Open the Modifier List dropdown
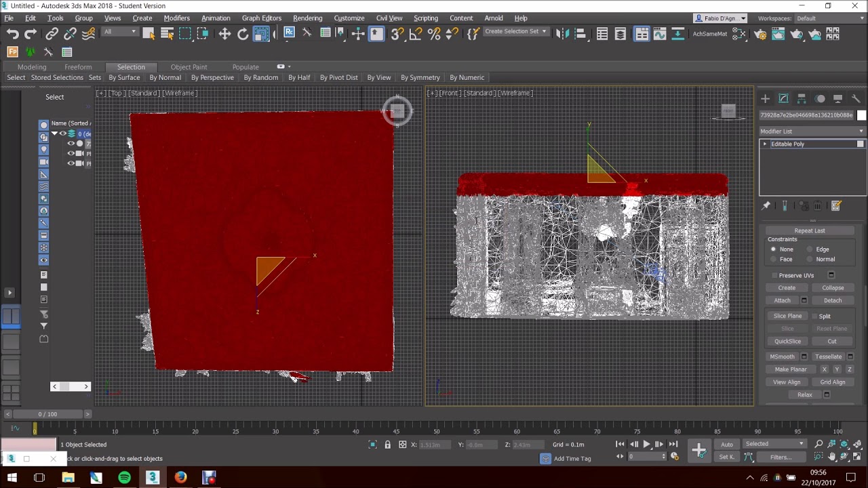This screenshot has width=868, height=488. pos(812,131)
